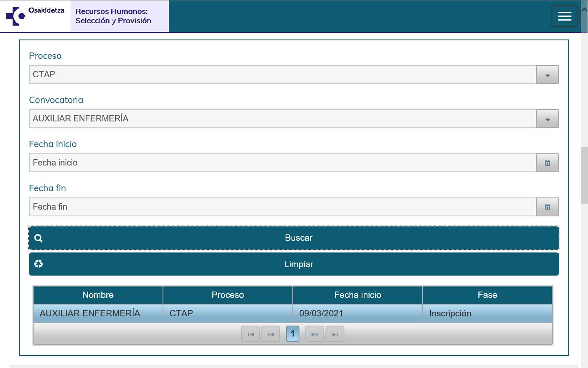Sort by the Proceso column header

coord(228,295)
